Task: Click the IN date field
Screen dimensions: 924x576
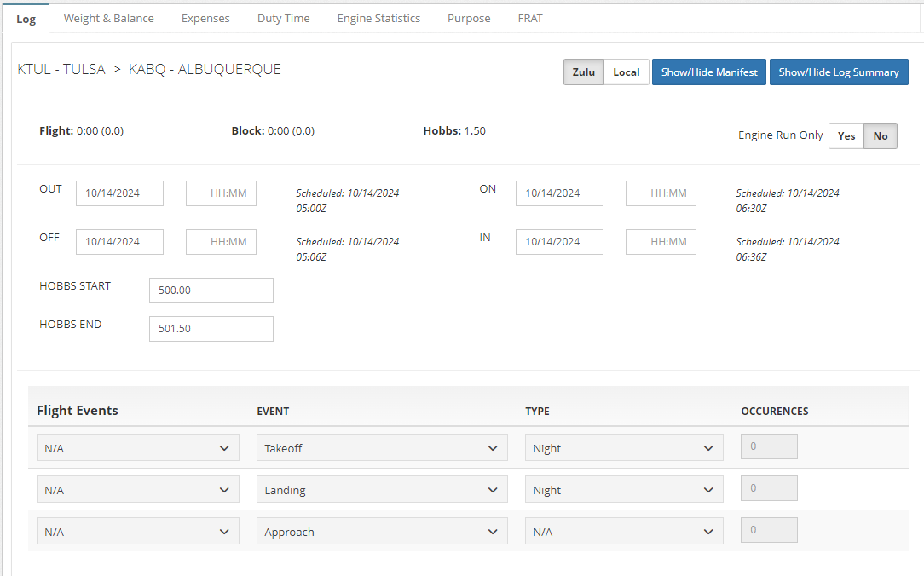Action: point(559,241)
